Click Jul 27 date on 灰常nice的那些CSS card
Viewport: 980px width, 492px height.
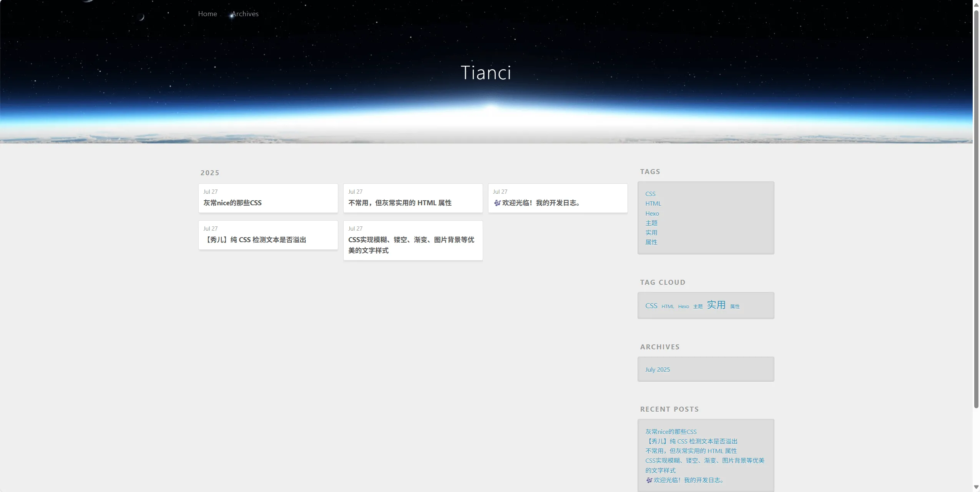(210, 191)
